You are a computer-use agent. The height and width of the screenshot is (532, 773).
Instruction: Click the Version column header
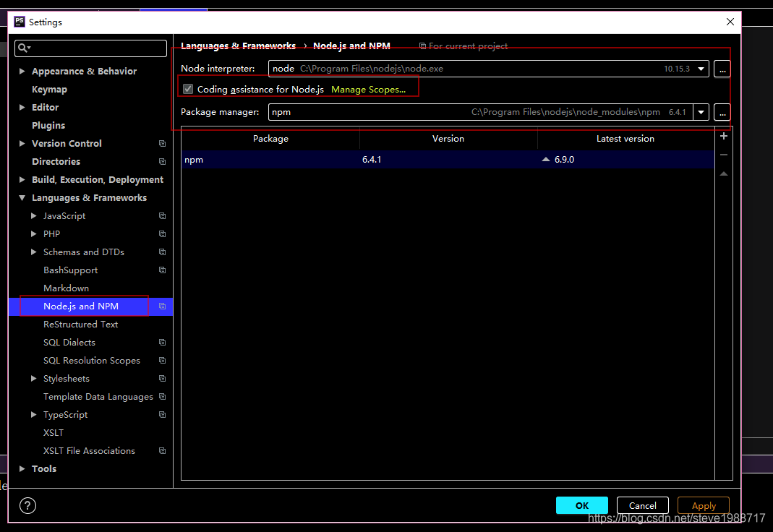[x=448, y=138]
